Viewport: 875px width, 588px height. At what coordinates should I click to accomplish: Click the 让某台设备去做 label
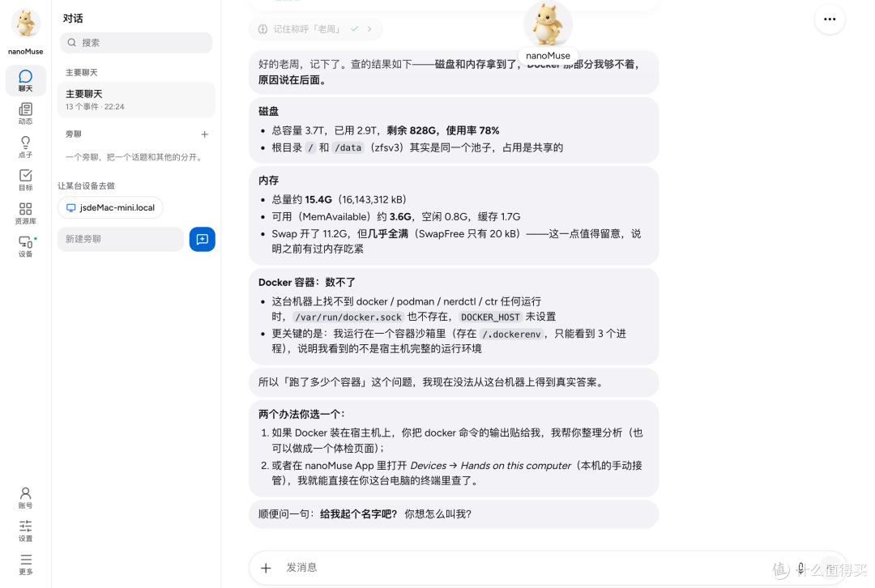click(86, 185)
